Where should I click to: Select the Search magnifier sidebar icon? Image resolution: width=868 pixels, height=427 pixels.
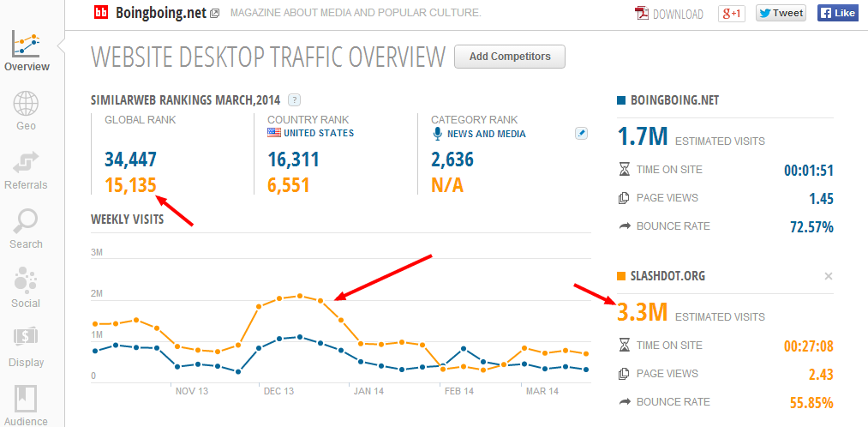(26, 221)
